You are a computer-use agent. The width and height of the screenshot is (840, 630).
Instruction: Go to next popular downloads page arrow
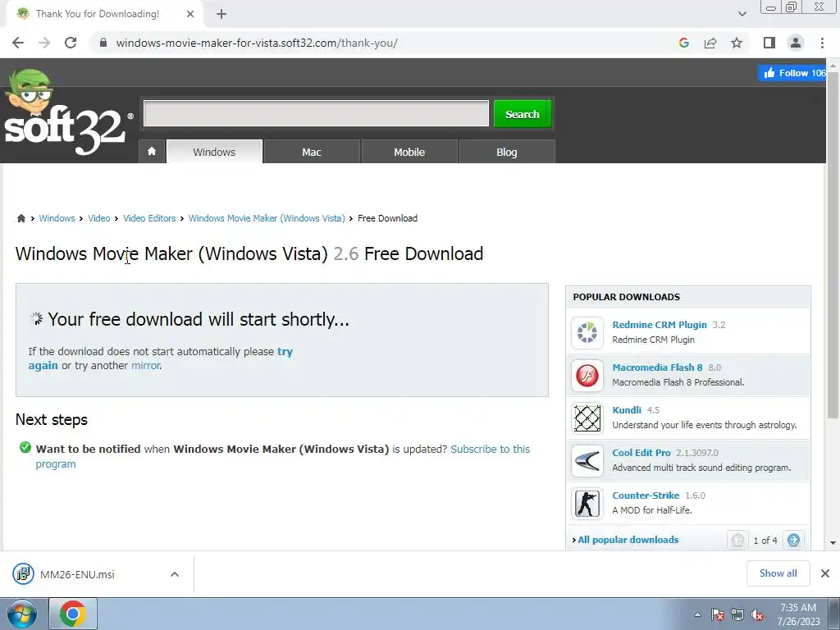click(x=793, y=540)
